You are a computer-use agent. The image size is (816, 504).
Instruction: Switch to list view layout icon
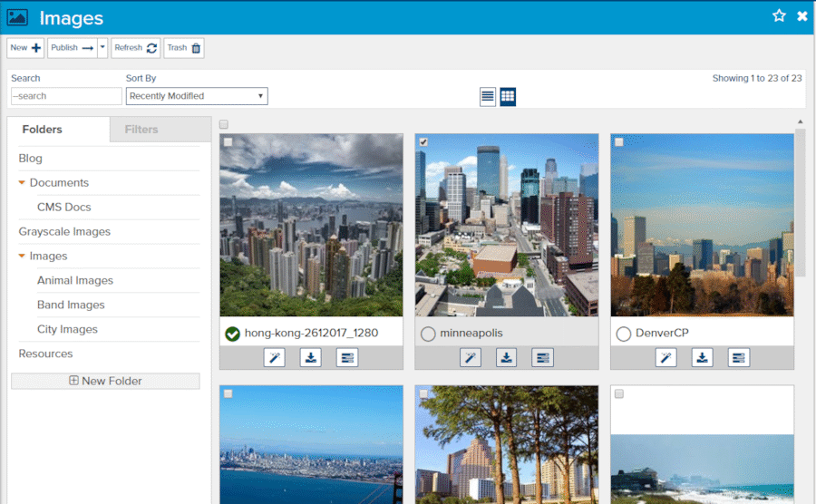488,97
